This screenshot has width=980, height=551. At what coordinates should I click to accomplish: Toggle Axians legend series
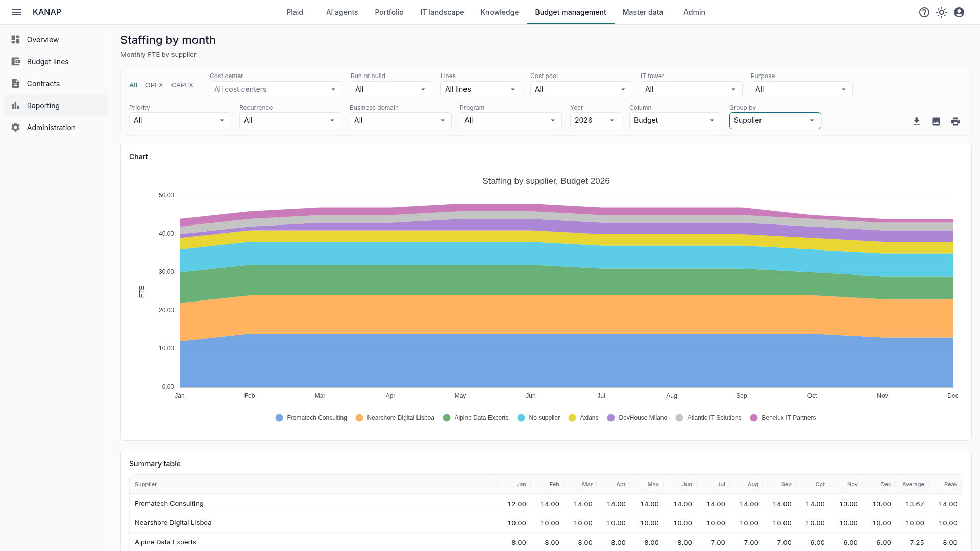(x=583, y=418)
